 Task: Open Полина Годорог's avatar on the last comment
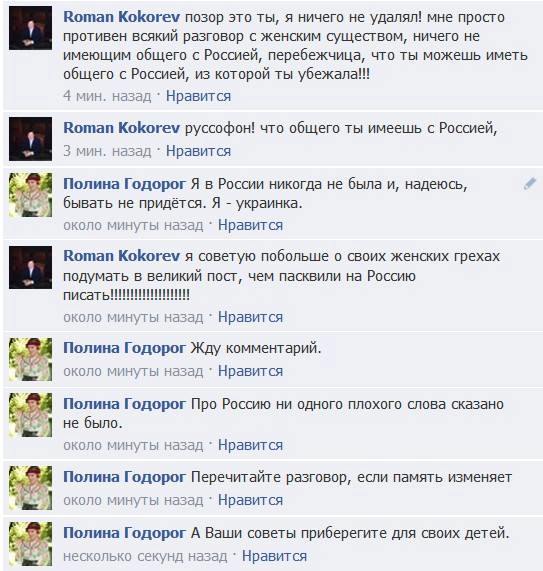[x=31, y=544]
